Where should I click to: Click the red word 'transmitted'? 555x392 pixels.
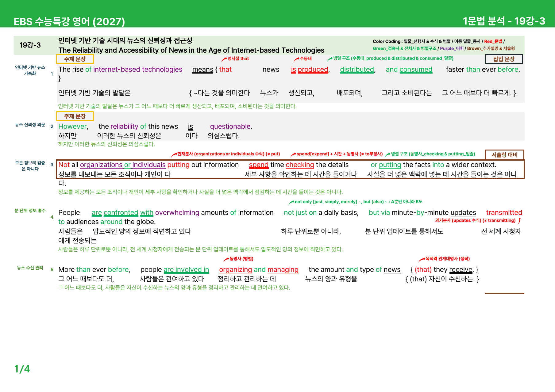(x=504, y=213)
